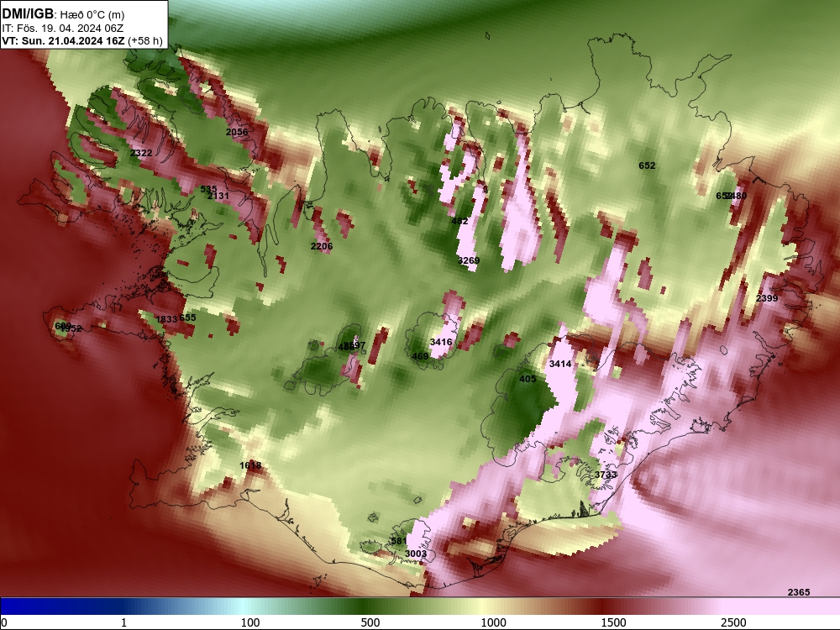Click the 2500 label on color scale

coord(733,622)
